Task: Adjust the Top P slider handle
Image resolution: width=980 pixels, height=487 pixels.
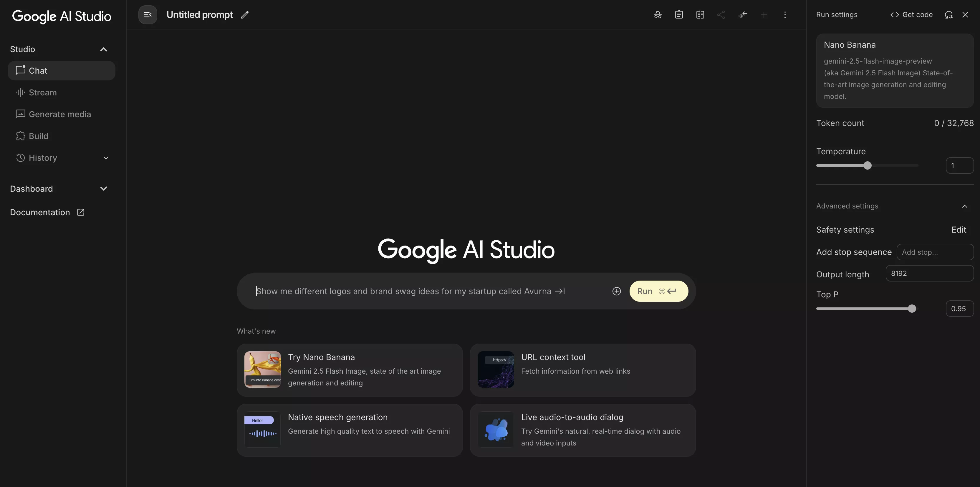Action: 912,309
